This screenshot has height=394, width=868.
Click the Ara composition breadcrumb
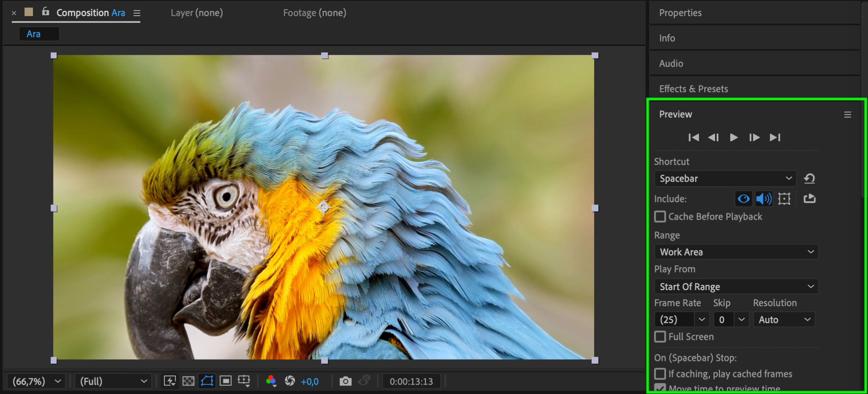34,34
